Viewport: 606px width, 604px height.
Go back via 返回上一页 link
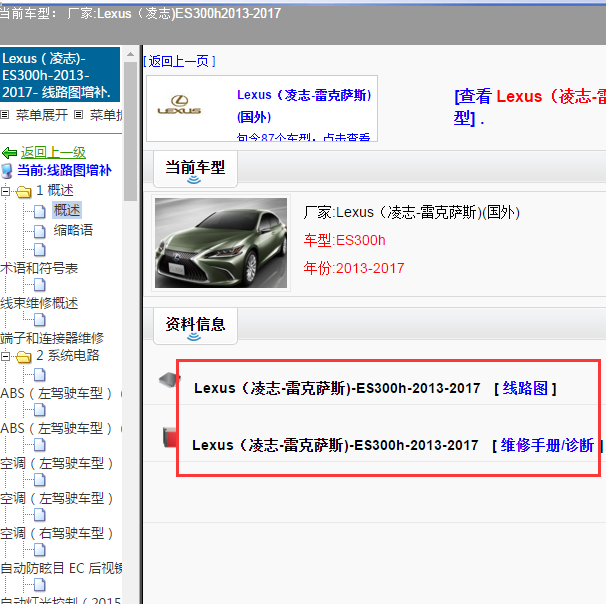[x=179, y=61]
